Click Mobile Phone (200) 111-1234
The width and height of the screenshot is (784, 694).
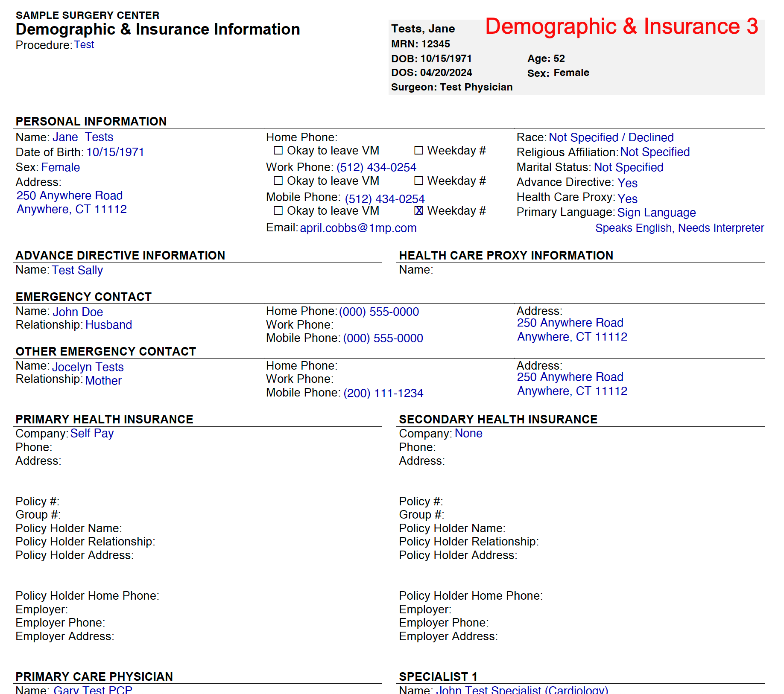point(383,393)
